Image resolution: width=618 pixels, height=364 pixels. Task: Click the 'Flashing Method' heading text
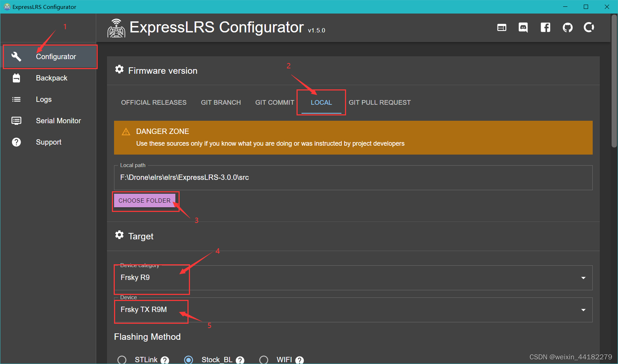(147, 337)
